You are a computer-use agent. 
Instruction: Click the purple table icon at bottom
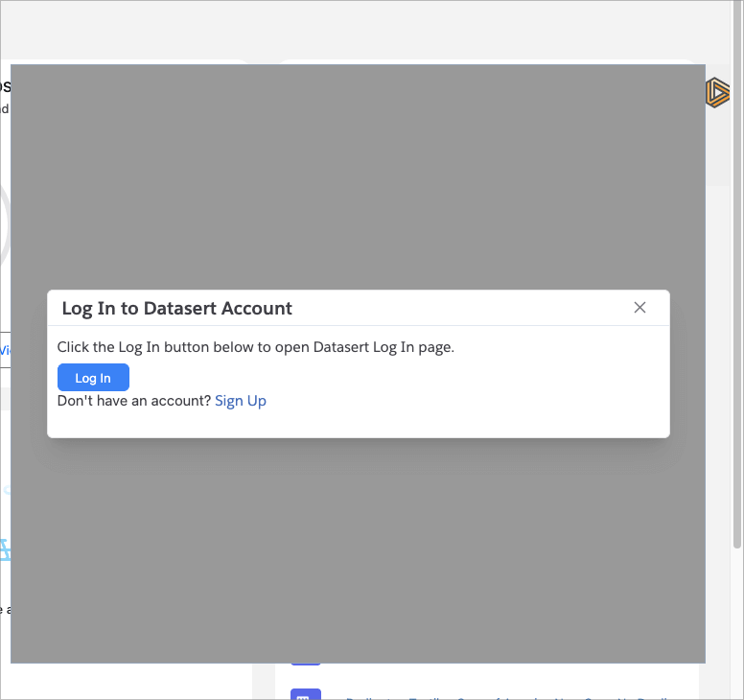[x=305, y=695]
